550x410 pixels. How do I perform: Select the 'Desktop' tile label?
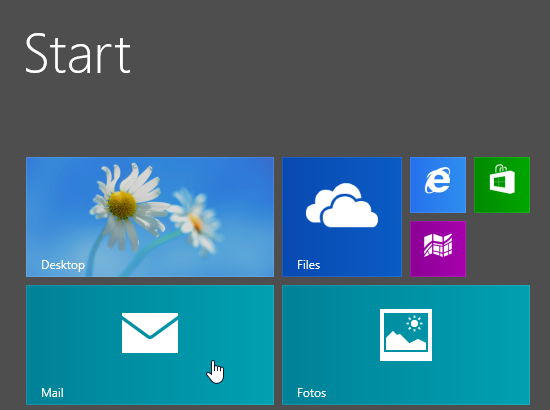click(63, 265)
